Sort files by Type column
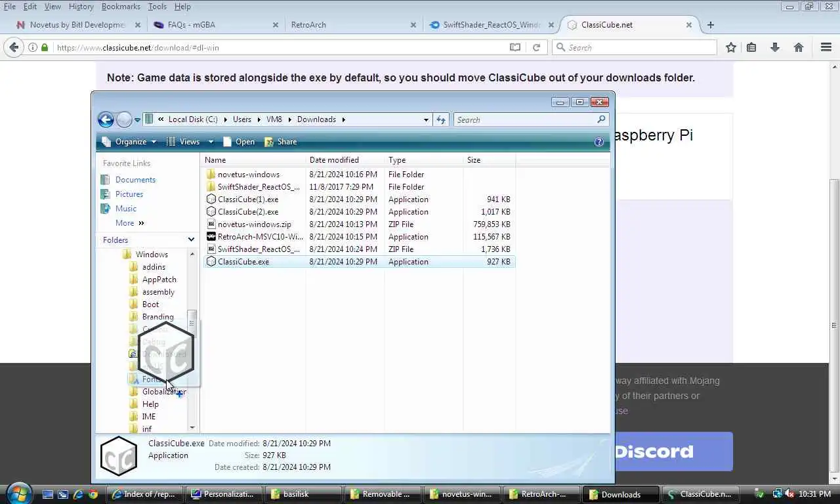The height and width of the screenshot is (504, 840). [423, 160]
